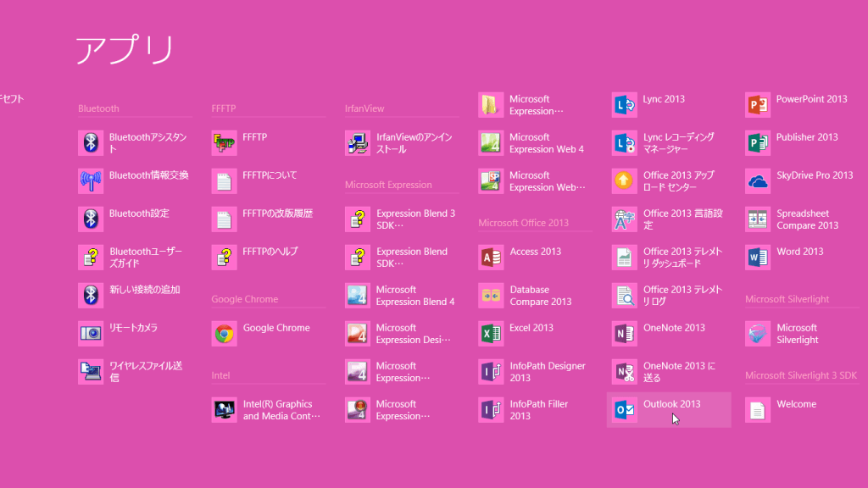Open Intel(R) Graphics and Media Control icon
The width and height of the screenshot is (868, 488).
224,410
